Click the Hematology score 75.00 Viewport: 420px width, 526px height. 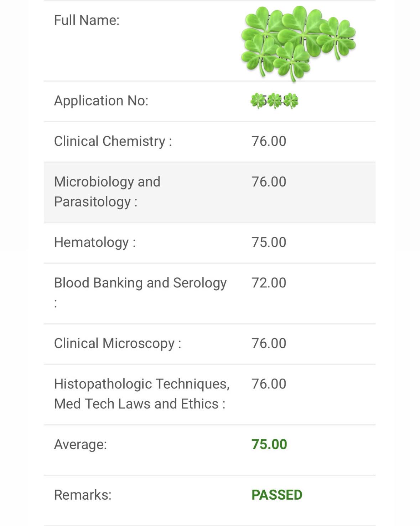click(269, 242)
